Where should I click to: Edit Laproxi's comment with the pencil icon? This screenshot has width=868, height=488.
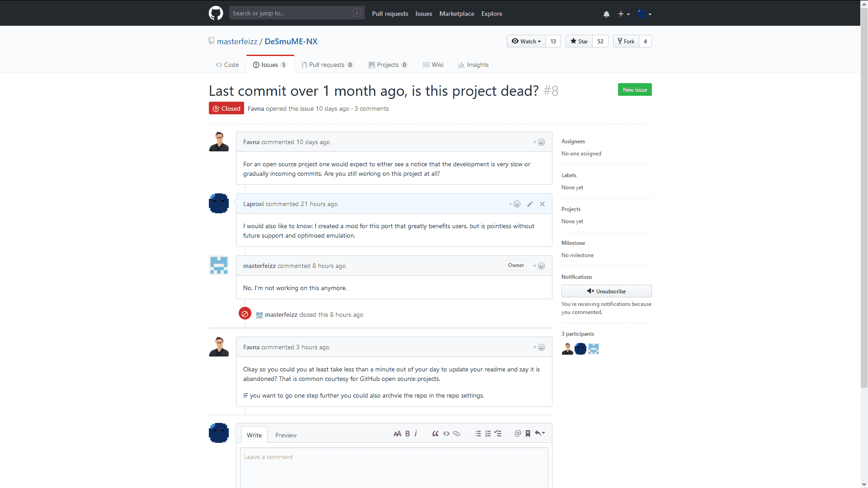[530, 204]
